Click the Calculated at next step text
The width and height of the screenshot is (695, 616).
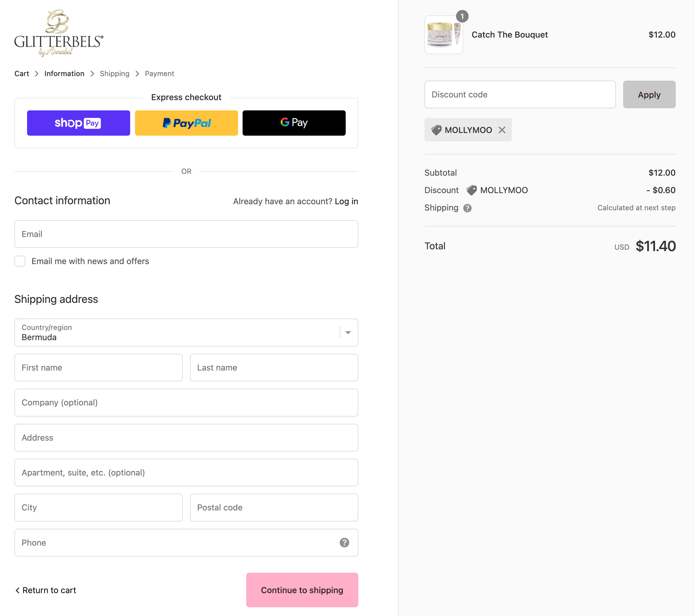coord(636,208)
